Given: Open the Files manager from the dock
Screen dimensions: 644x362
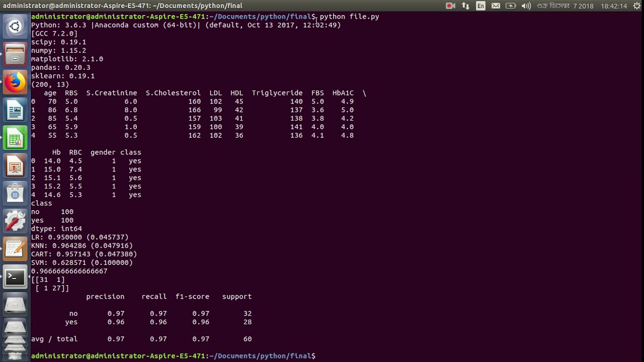Looking at the screenshot, I should tap(15, 54).
